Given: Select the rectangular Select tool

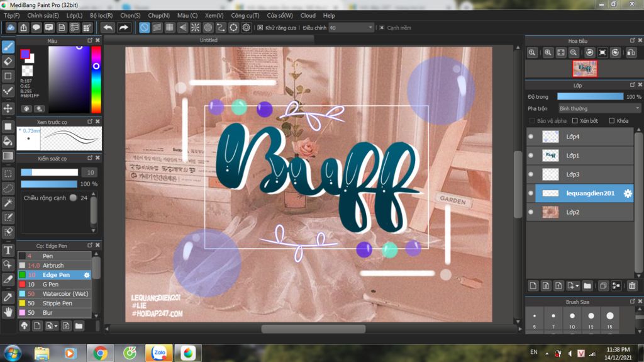Looking at the screenshot, I should click(x=8, y=173).
